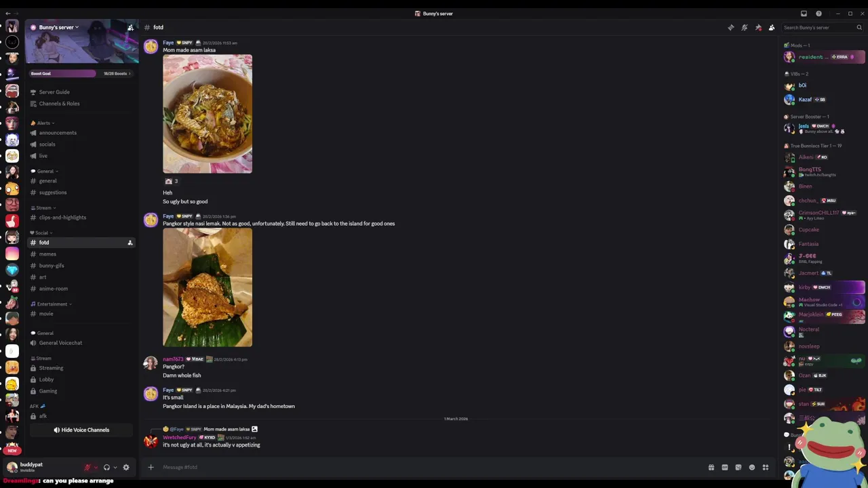The width and height of the screenshot is (868, 488).
Task: Open the nasi lemak photo
Action: coord(208,287)
